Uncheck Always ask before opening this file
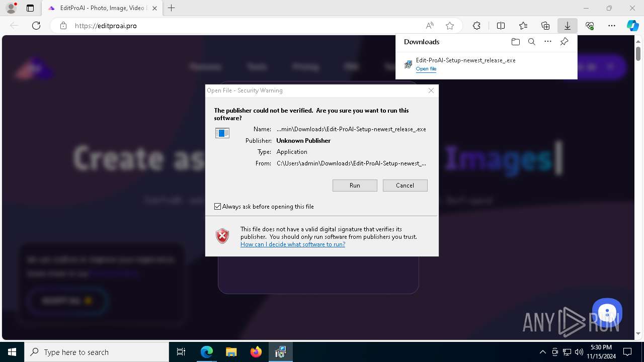The image size is (644, 362). 217,207
